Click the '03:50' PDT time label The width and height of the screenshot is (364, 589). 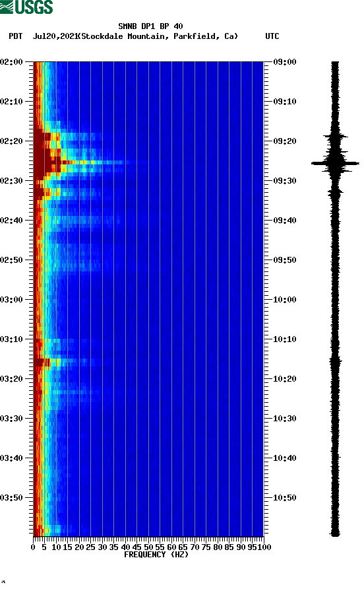(11, 498)
